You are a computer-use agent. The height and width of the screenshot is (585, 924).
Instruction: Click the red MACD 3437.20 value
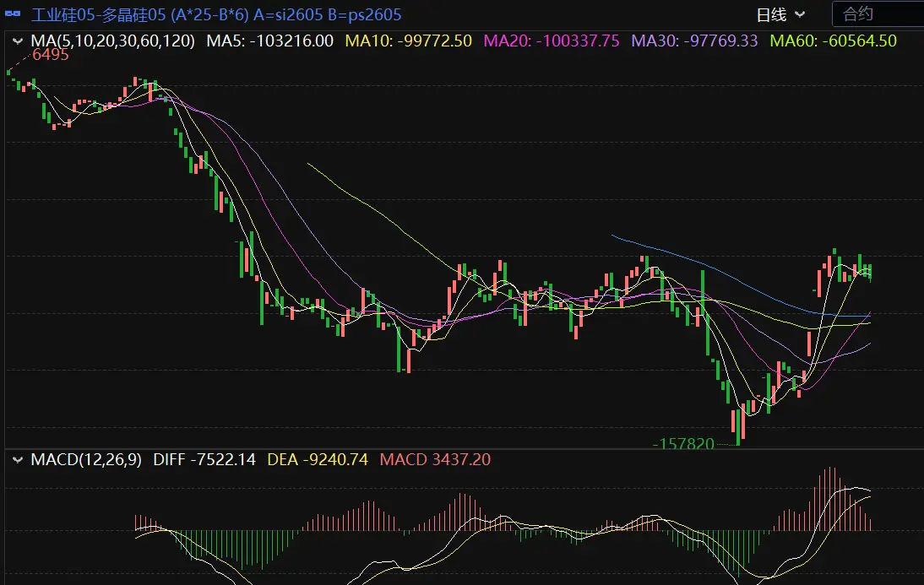click(x=435, y=460)
